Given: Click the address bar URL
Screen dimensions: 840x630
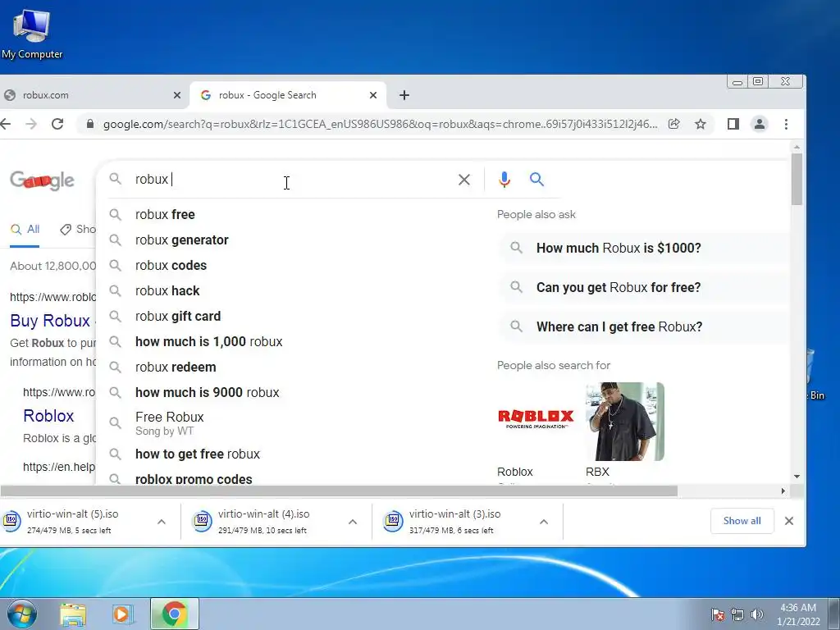Looking at the screenshot, I should click(x=381, y=125).
